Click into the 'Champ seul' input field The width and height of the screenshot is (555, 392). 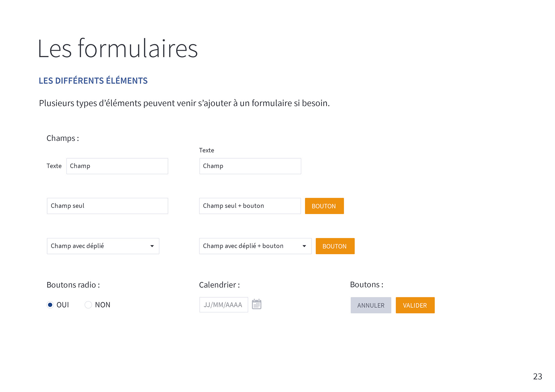(x=107, y=206)
